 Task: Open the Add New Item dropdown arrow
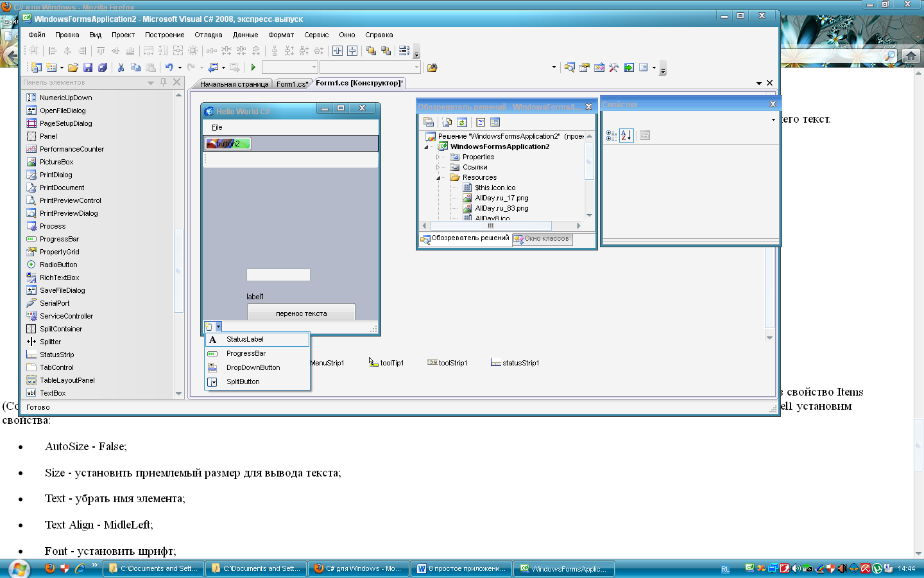pos(62,67)
